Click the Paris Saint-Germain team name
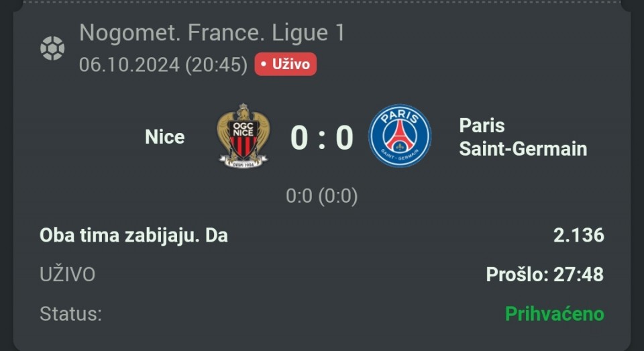 coord(523,137)
